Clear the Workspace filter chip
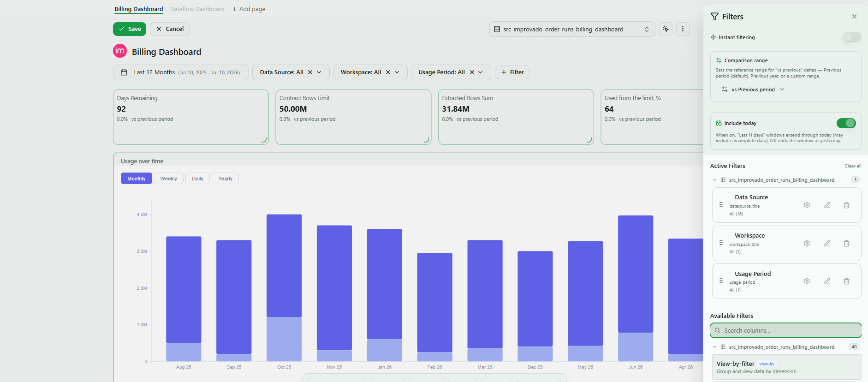The width and height of the screenshot is (868, 382). 388,72
